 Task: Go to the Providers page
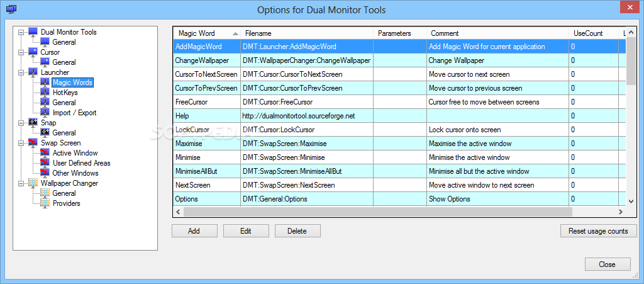click(66, 203)
